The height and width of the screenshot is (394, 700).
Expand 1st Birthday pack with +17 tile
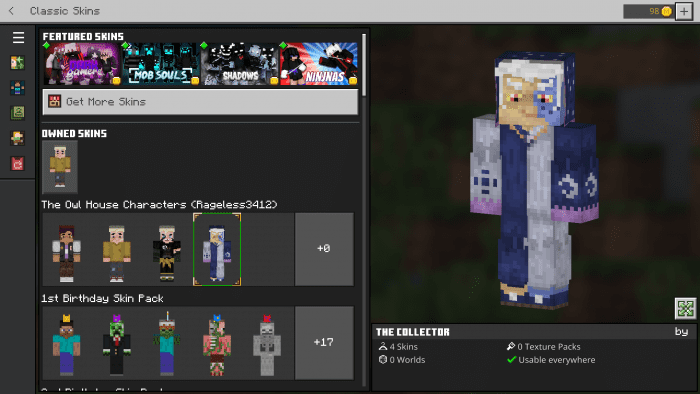pyautogui.click(x=324, y=343)
